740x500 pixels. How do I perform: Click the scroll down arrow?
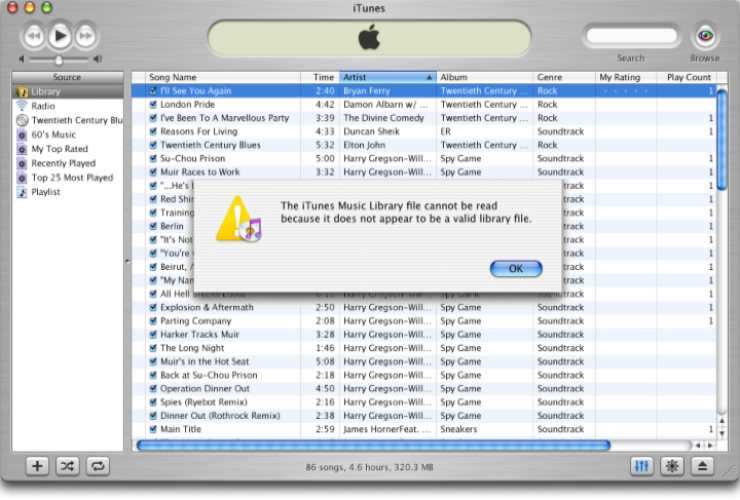(x=722, y=432)
